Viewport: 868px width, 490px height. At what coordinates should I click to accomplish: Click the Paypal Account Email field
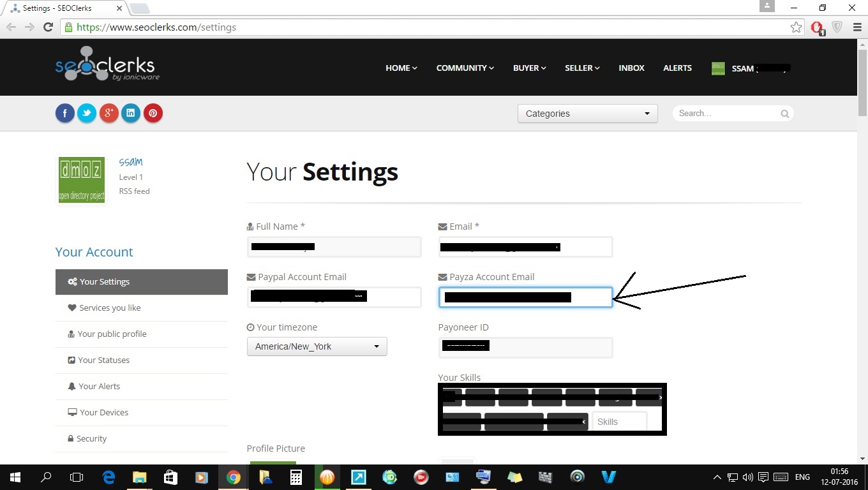click(x=334, y=297)
